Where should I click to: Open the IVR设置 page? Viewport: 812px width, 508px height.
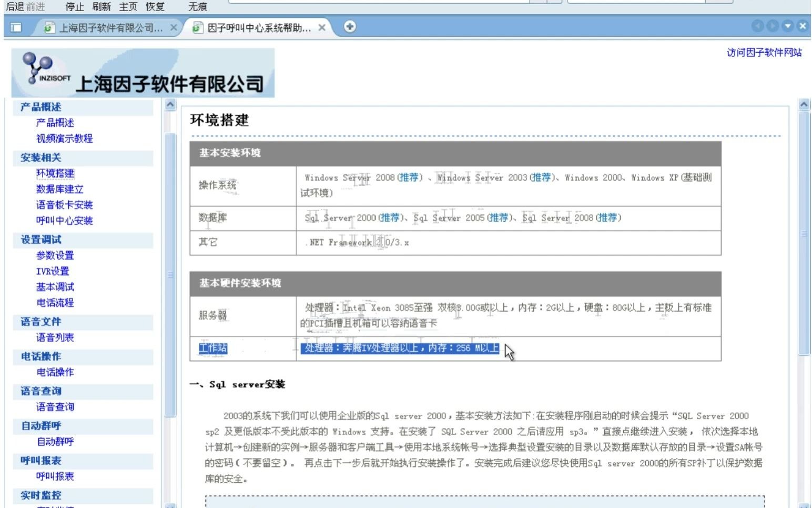[53, 271]
